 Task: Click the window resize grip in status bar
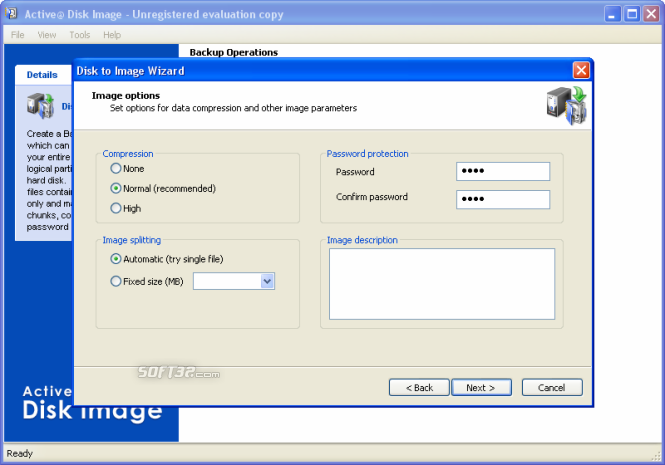pos(657,456)
